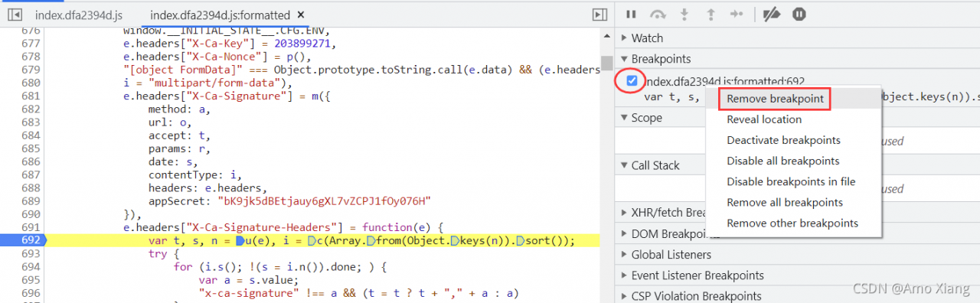
Task: Click the Step arrow icon
Action: coord(737,14)
